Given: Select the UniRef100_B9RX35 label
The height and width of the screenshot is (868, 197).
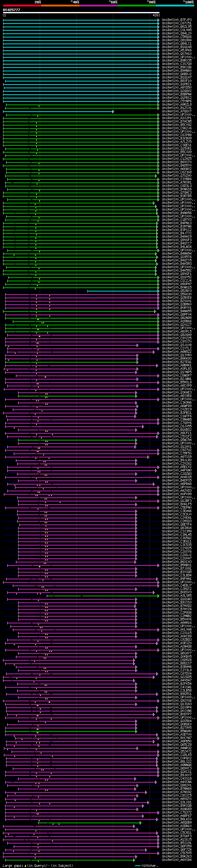Looking at the screenshot, I should pyautogui.click(x=177, y=60).
